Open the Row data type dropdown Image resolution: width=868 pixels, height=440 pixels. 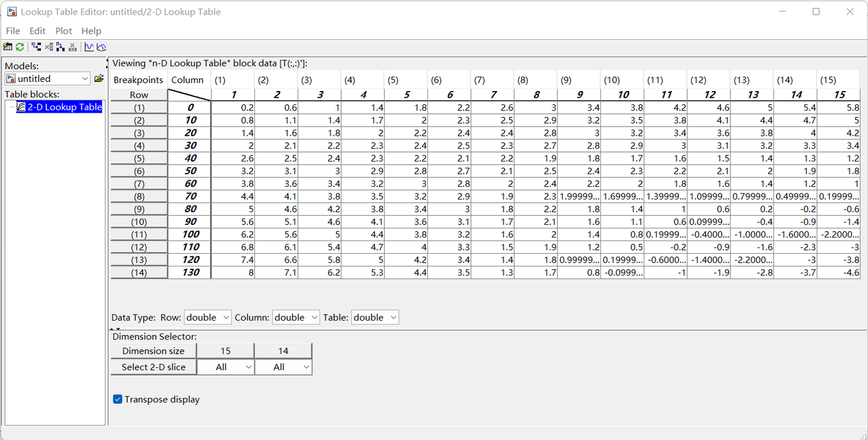pyautogui.click(x=207, y=317)
